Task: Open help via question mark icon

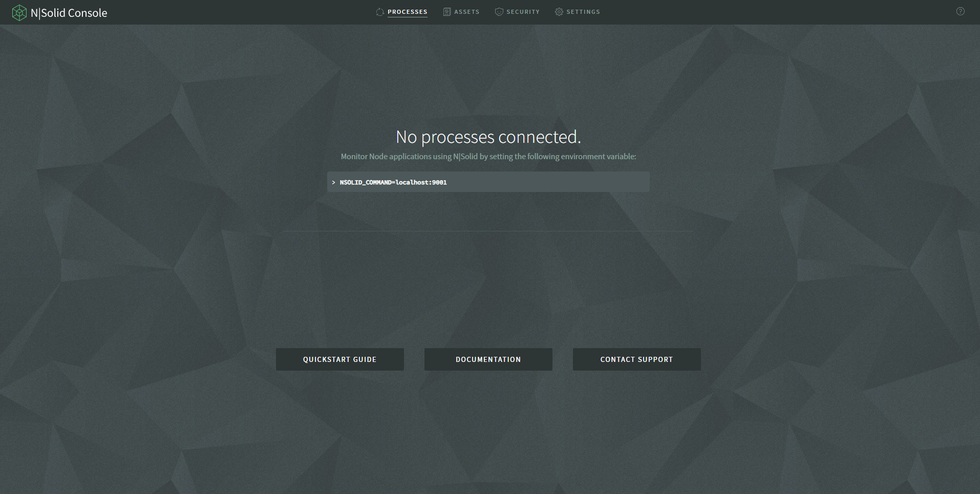Action: (x=961, y=11)
